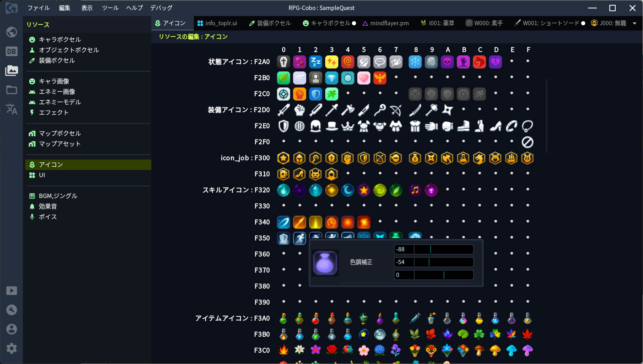
Task: Pick the snowflake freeze status icon
Action: [415, 62]
